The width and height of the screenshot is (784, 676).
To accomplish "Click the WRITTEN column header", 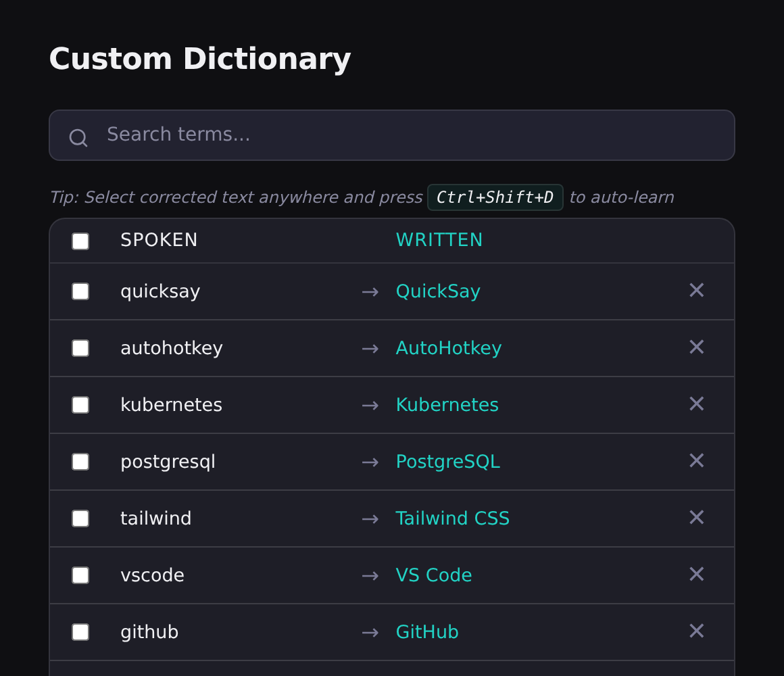I will (439, 240).
